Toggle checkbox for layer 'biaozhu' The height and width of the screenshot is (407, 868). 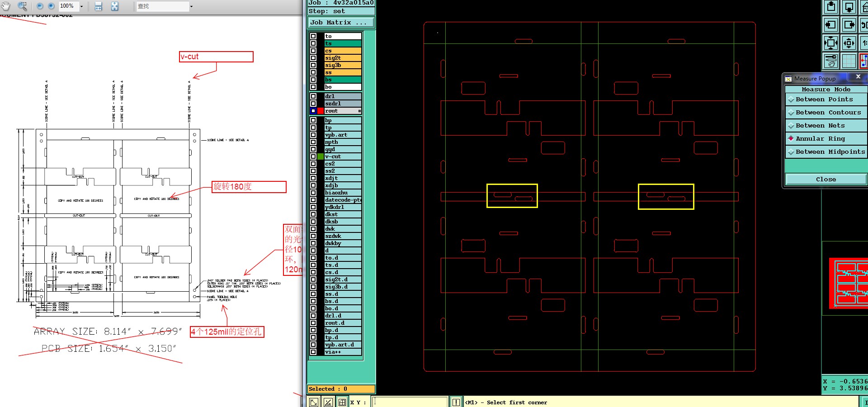click(313, 193)
